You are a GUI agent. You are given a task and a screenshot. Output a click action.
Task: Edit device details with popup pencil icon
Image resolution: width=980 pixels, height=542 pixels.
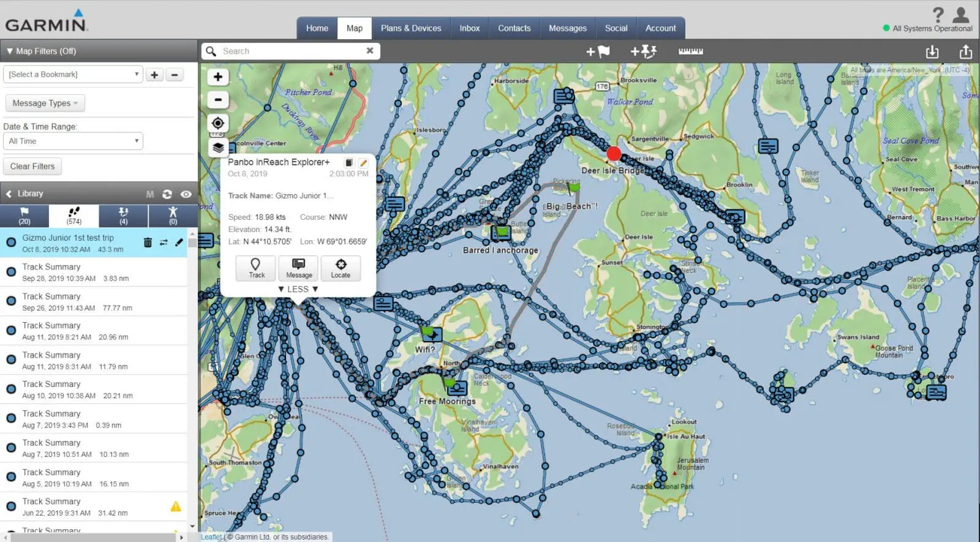[x=363, y=163]
